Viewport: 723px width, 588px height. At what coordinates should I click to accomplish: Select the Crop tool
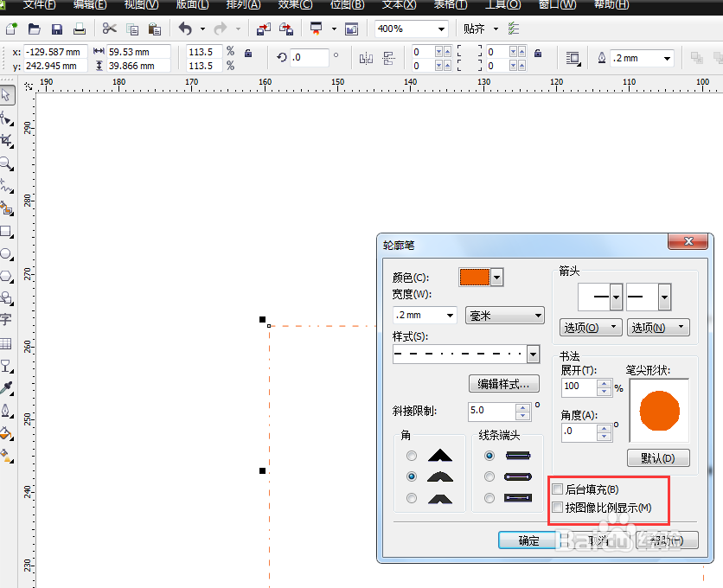coord(6,140)
